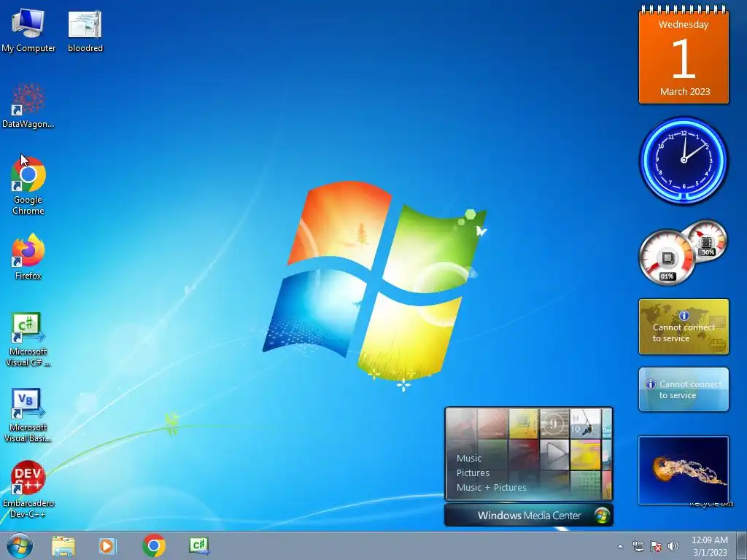Select the DataWagon desktop shortcut
This screenshot has height=560, width=747.
28,106
